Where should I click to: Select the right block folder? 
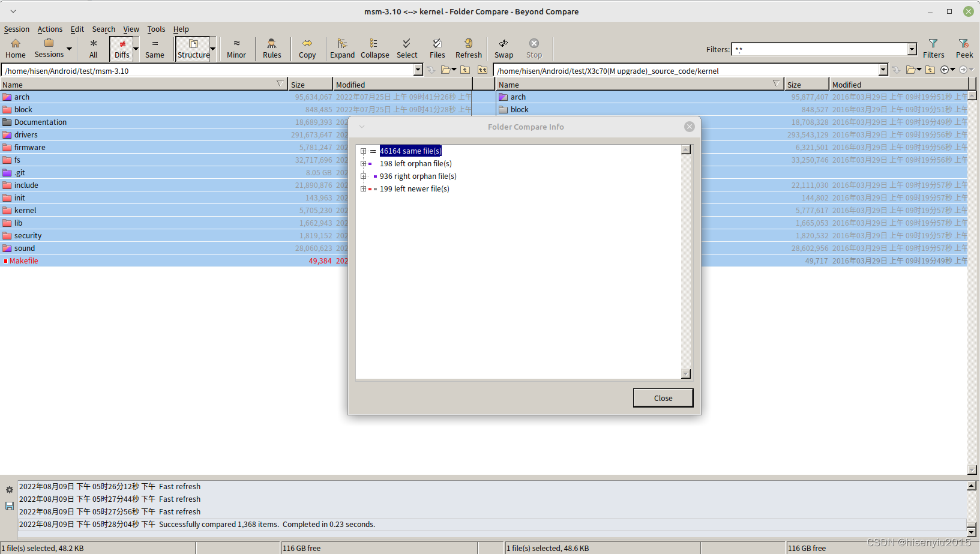(520, 109)
